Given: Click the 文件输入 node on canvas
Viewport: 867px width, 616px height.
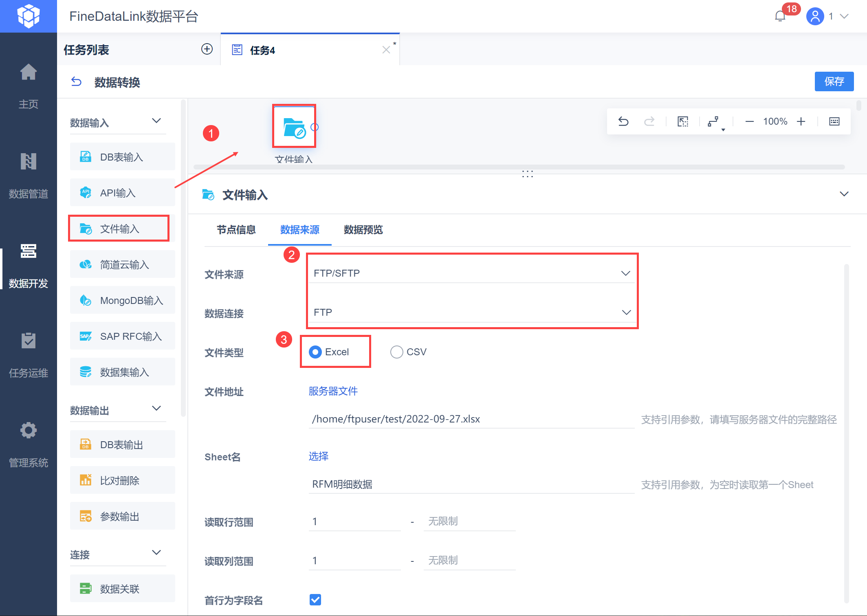Looking at the screenshot, I should pyautogui.click(x=294, y=127).
